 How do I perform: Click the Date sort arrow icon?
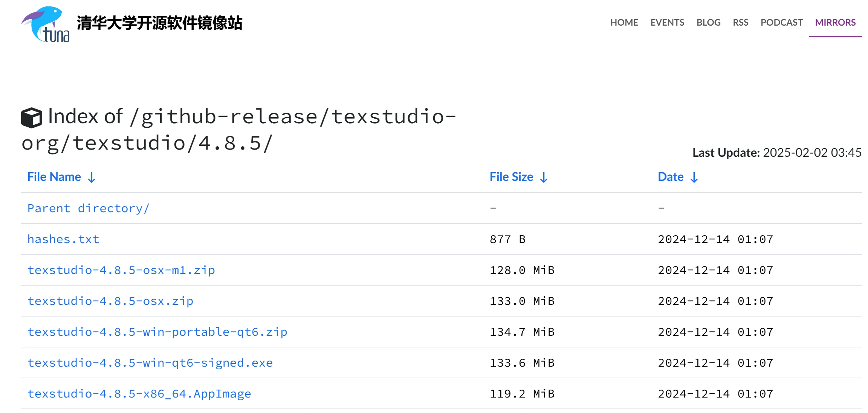click(694, 177)
